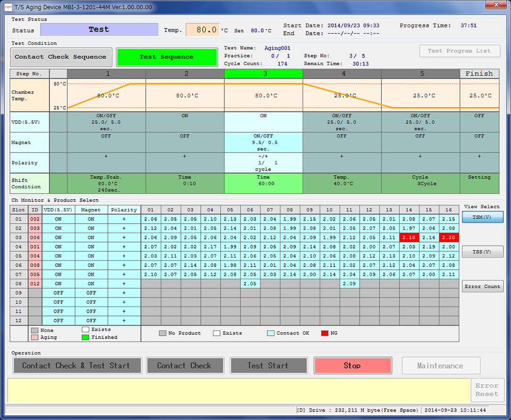The image size is (511, 420).
Task: Click red NG value 2.20 in slot 03
Action: (448, 238)
